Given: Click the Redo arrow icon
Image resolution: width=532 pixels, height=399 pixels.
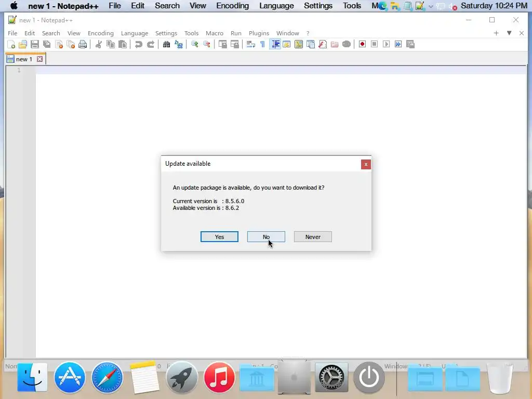Looking at the screenshot, I should pos(151,44).
